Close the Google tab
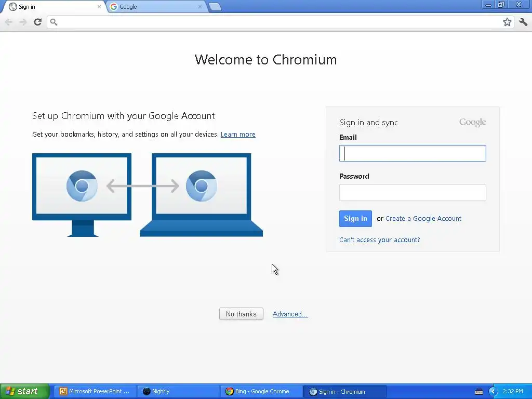Image resolution: width=532 pixels, height=399 pixels. pos(200,7)
